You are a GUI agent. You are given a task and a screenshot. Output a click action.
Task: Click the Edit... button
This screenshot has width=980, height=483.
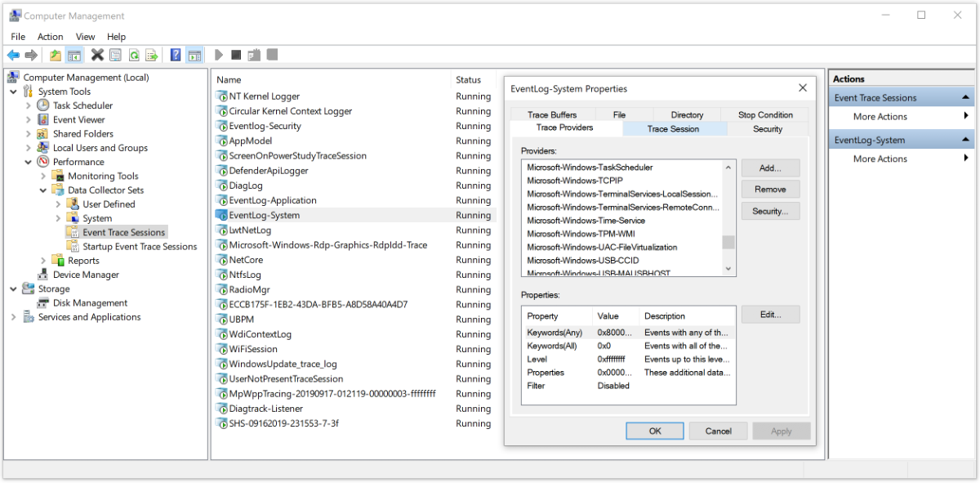[x=770, y=315]
